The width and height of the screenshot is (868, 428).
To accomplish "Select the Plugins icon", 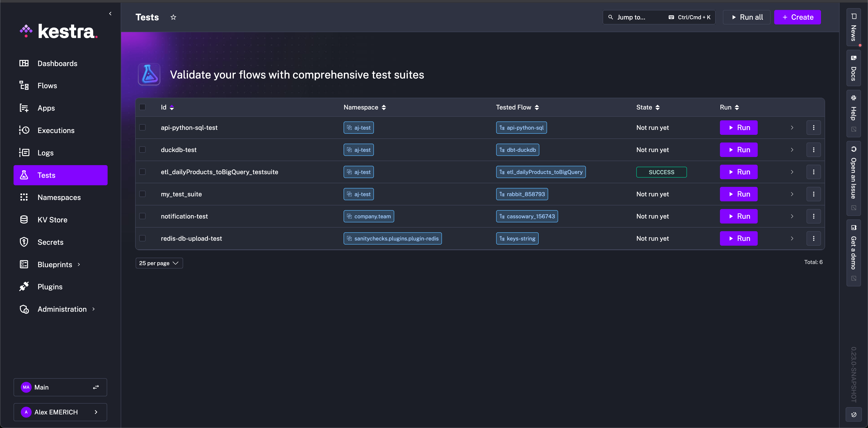I will coord(24,286).
